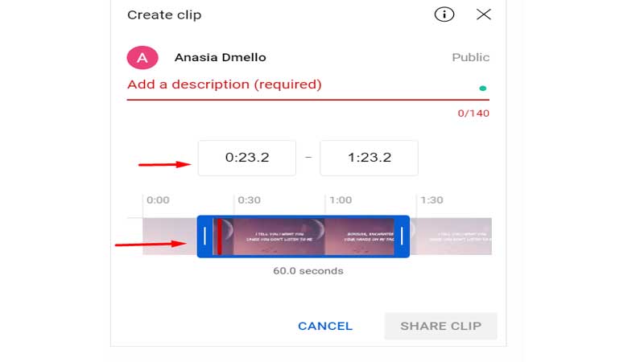Select the 1:23.2 end time box

pos(369,158)
